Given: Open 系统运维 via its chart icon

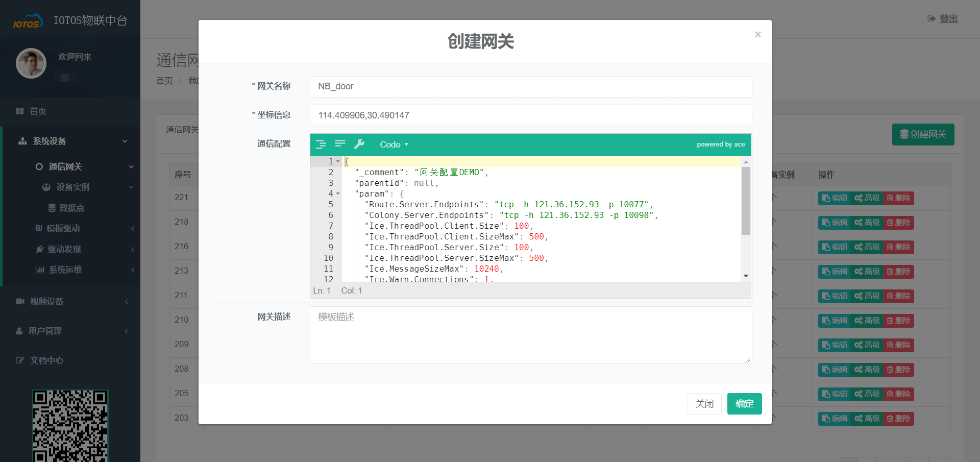Looking at the screenshot, I should coord(41,270).
